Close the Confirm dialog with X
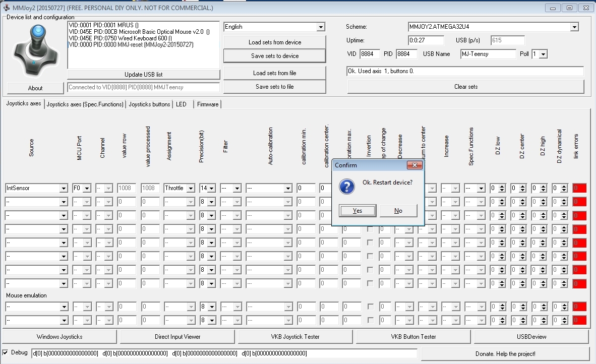The width and height of the screenshot is (596, 364). coord(414,165)
